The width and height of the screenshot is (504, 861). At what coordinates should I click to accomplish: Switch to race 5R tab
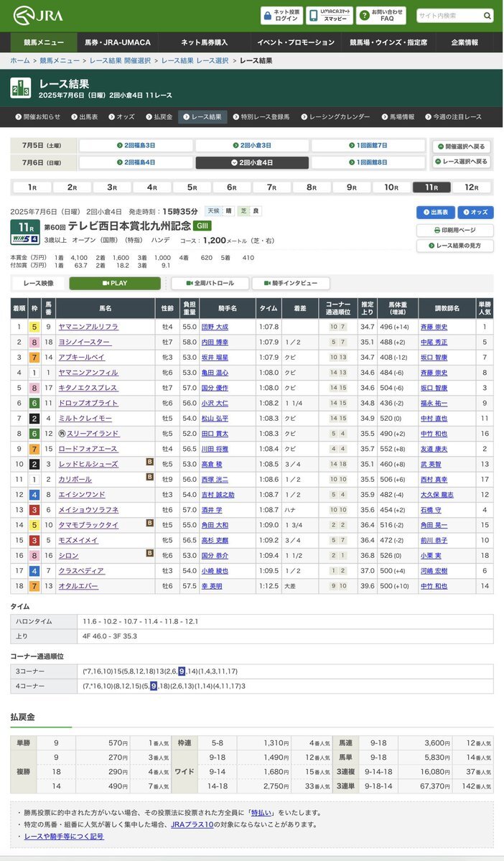192,187
